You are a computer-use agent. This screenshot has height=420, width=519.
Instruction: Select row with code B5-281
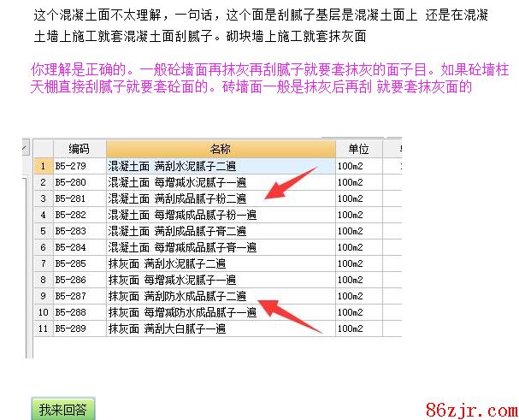[79, 198]
